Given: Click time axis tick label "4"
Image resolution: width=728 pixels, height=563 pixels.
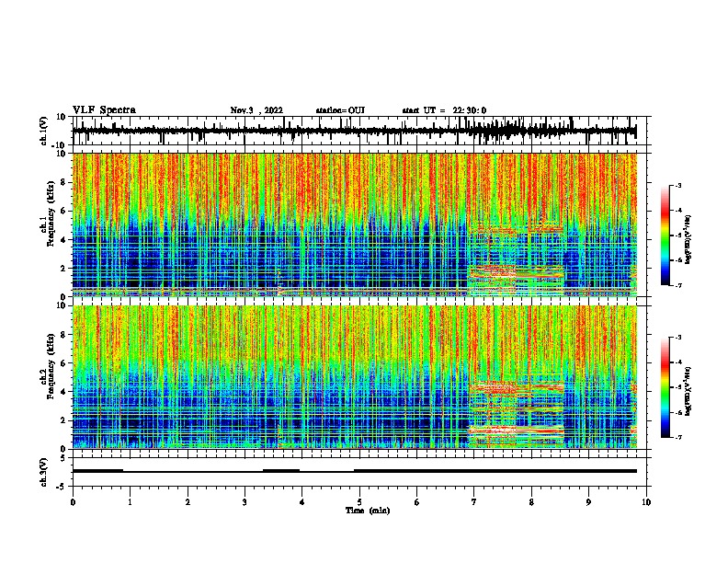Looking at the screenshot, I should pyautogui.click(x=301, y=502).
